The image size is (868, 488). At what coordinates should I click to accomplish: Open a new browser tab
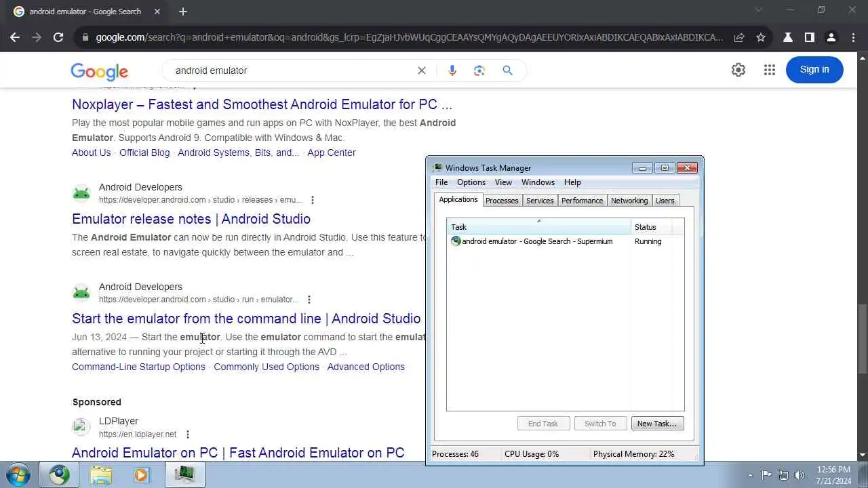point(183,12)
